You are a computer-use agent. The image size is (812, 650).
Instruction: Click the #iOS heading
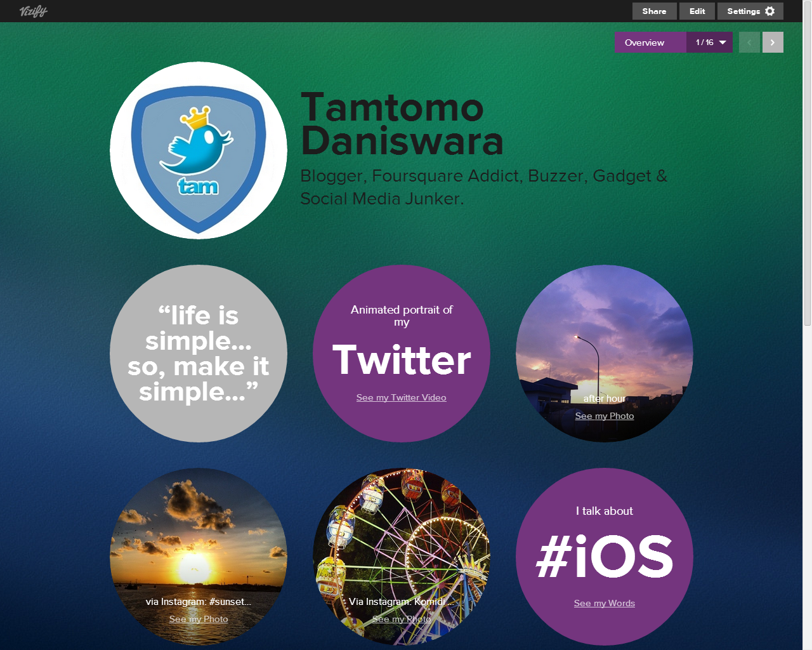[x=605, y=557]
